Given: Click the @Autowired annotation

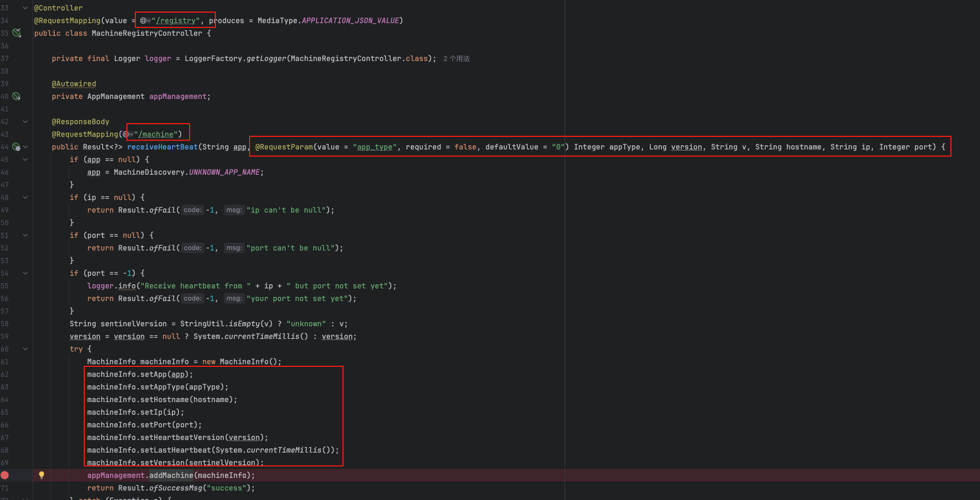Looking at the screenshot, I should [74, 84].
